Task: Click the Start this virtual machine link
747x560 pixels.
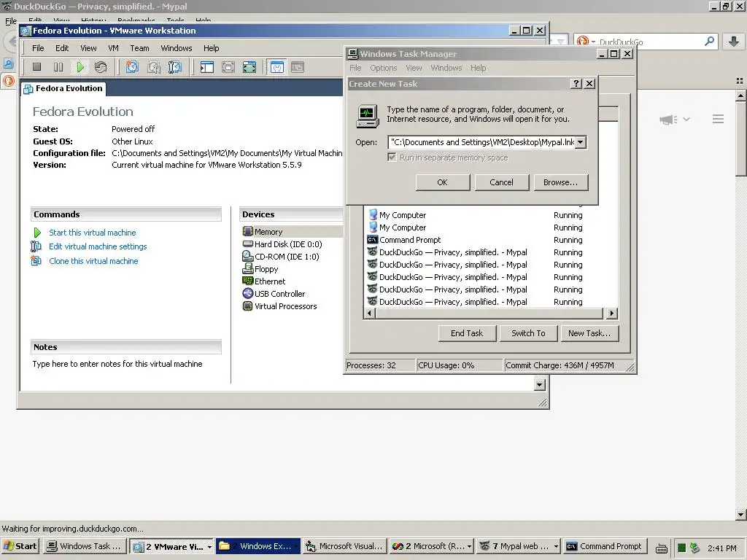Action: [x=93, y=233]
